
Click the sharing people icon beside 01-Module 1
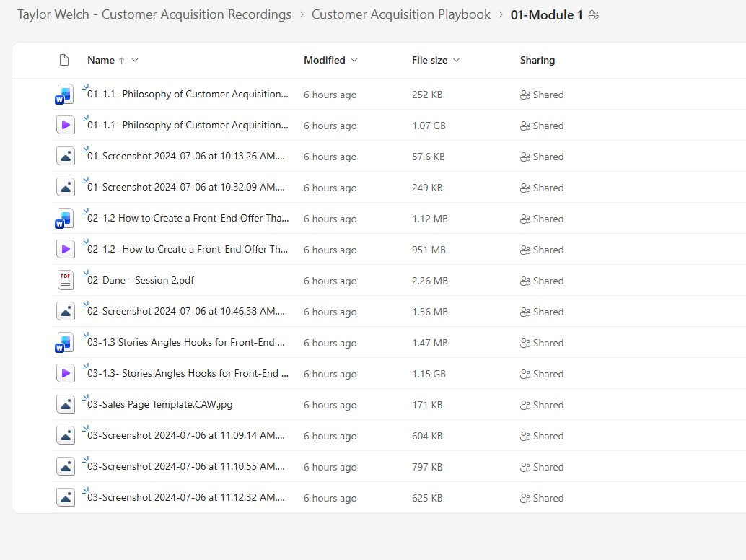tap(593, 14)
